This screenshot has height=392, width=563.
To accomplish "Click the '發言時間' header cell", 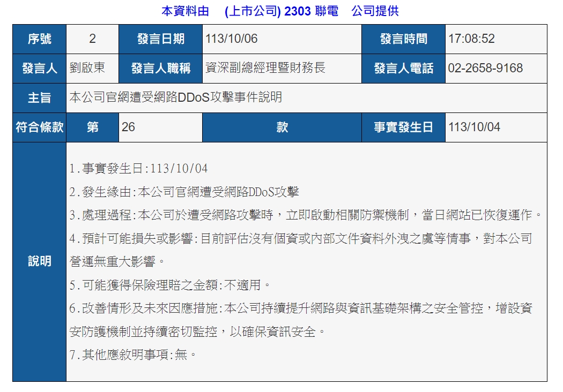I will 404,39.
